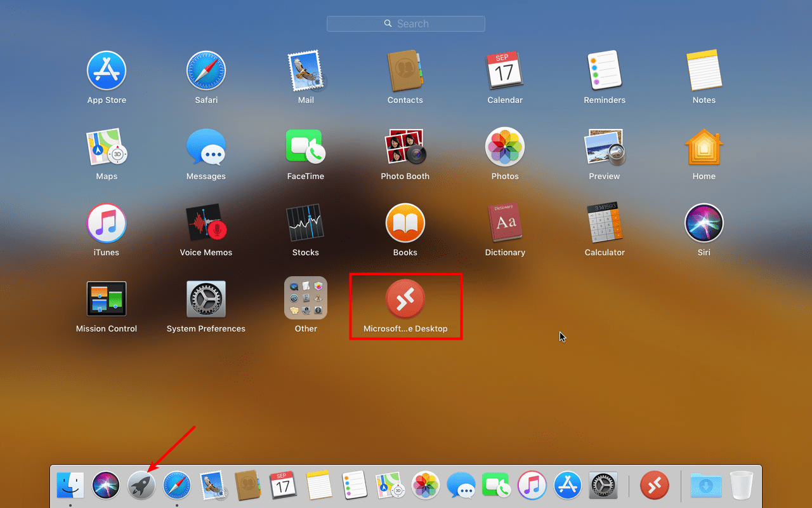The image size is (812, 508).
Task: Open Mail in the Launchpad grid
Action: 306,70
